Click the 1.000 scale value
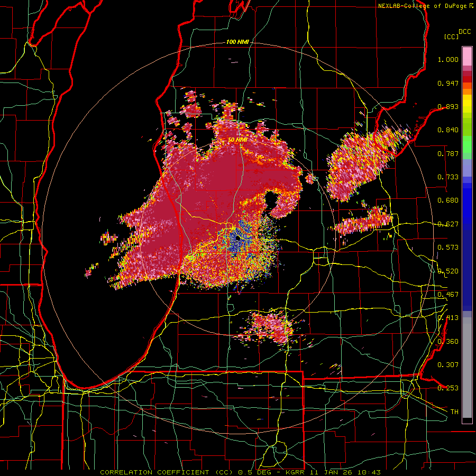Screen dimensions: 476x476 click(x=448, y=59)
